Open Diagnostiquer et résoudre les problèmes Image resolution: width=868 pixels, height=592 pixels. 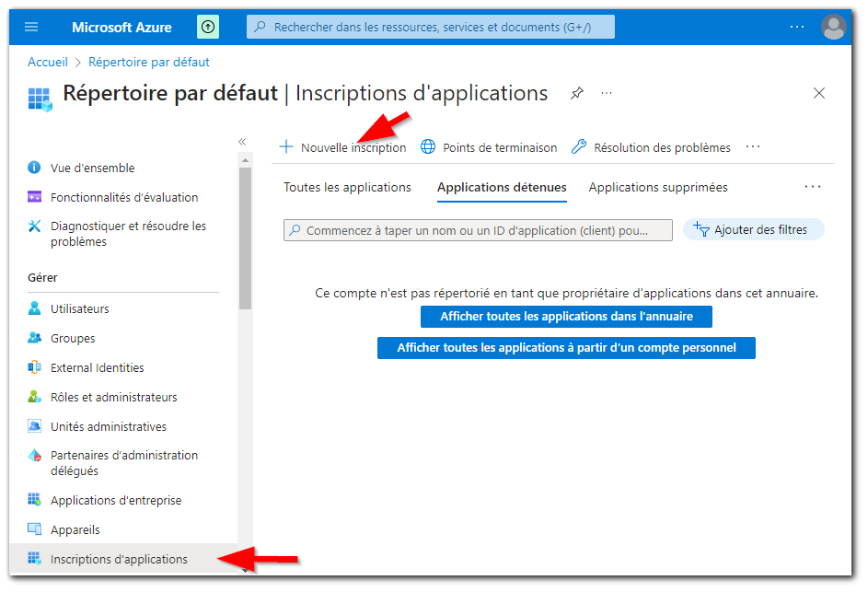(x=129, y=234)
